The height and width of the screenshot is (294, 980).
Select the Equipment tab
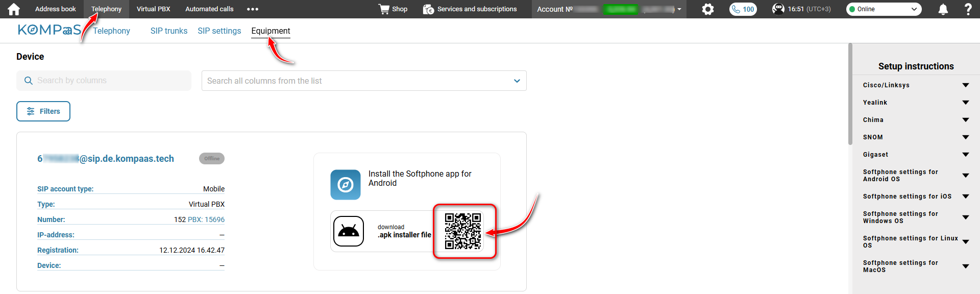click(271, 31)
